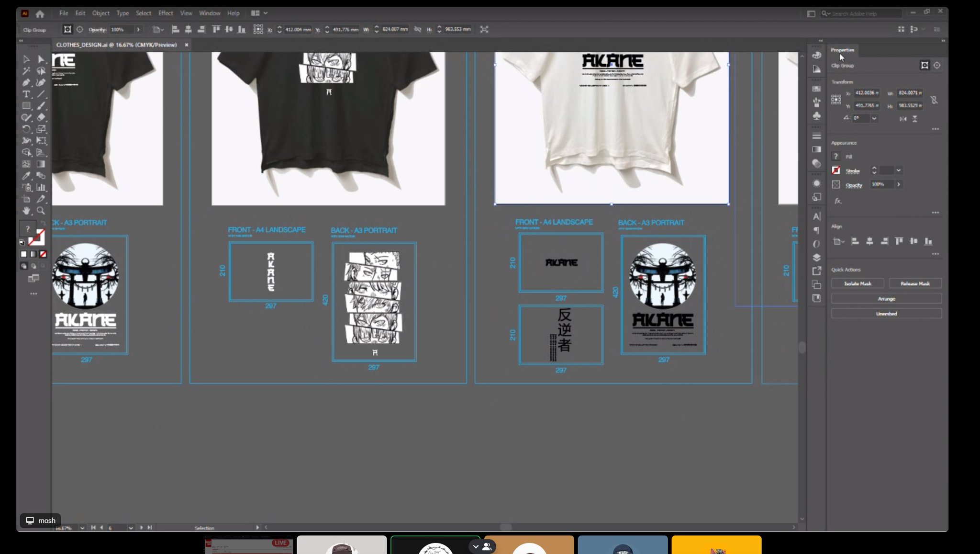The image size is (980, 554).
Task: Choose the Eraser tool
Action: coord(41,117)
